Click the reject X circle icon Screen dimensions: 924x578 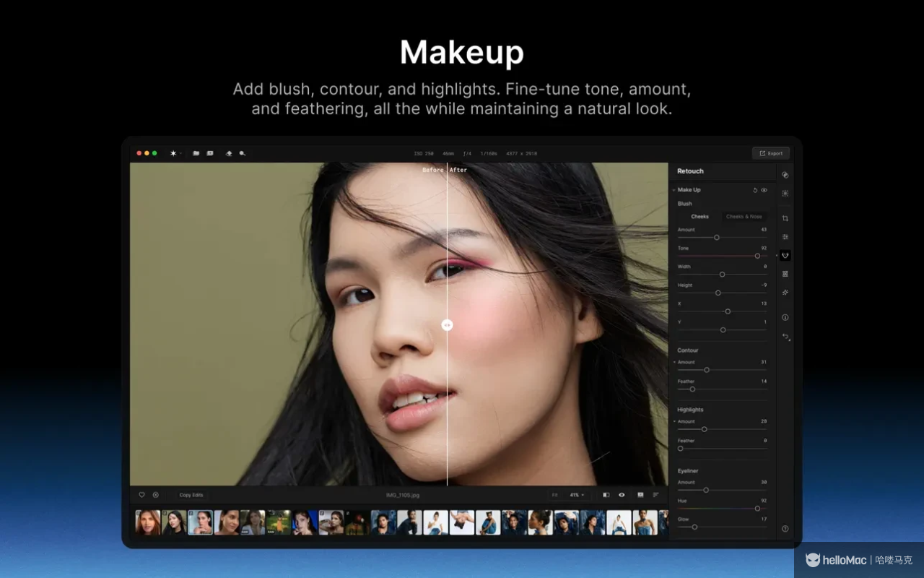click(x=155, y=495)
